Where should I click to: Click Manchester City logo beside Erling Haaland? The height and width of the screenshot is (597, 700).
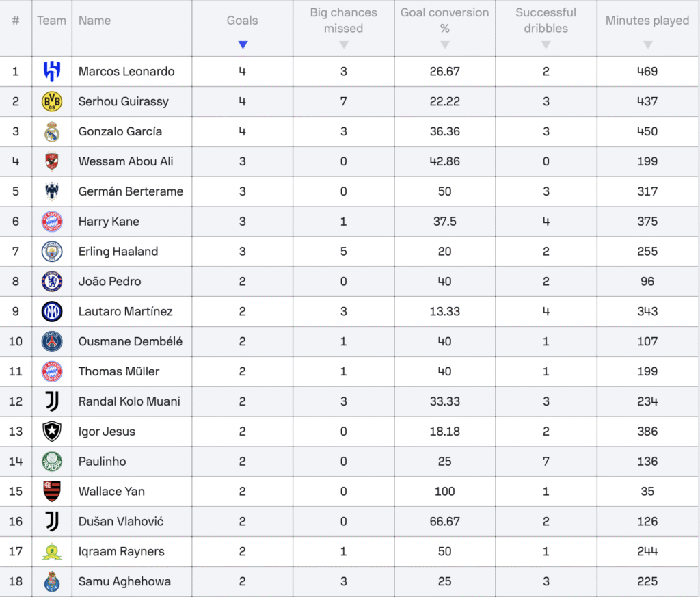tap(52, 252)
